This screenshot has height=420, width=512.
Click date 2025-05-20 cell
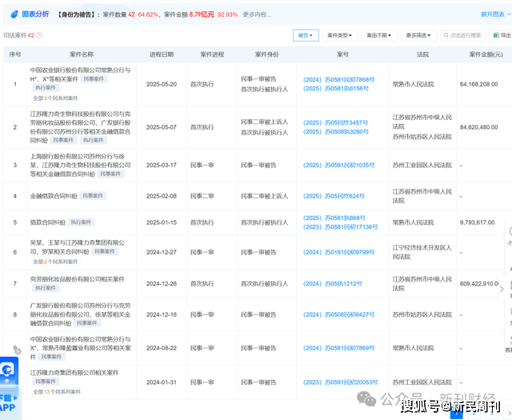[x=162, y=84]
